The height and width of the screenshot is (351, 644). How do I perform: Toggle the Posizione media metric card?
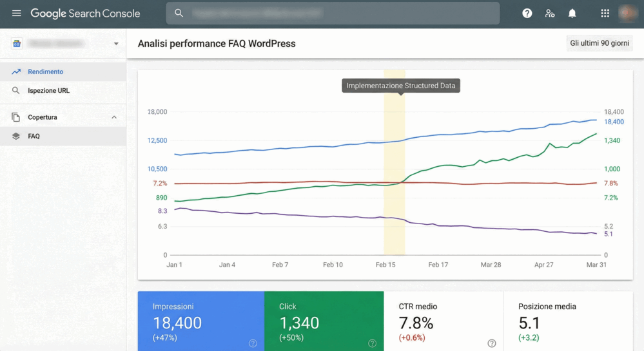click(x=568, y=321)
